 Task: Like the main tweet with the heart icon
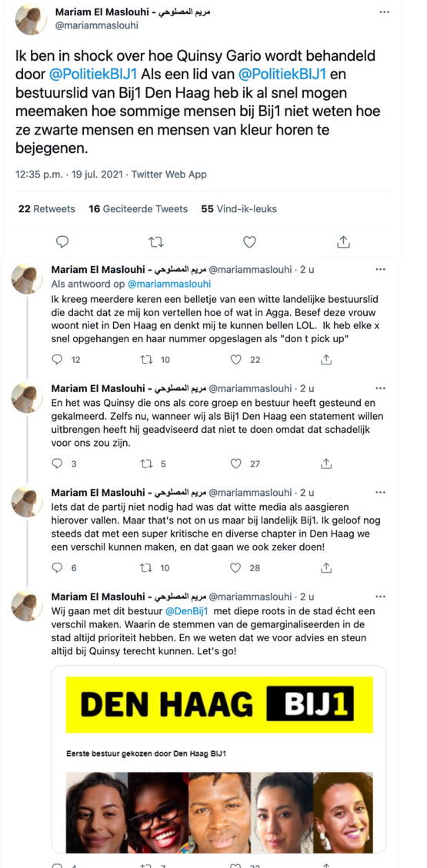(250, 241)
